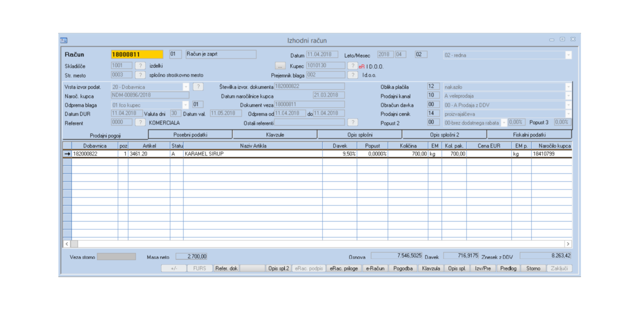Image resolution: width=644 pixels, height=312 pixels.
Task: Open Referent lookup question-mark button
Action: click(x=140, y=122)
